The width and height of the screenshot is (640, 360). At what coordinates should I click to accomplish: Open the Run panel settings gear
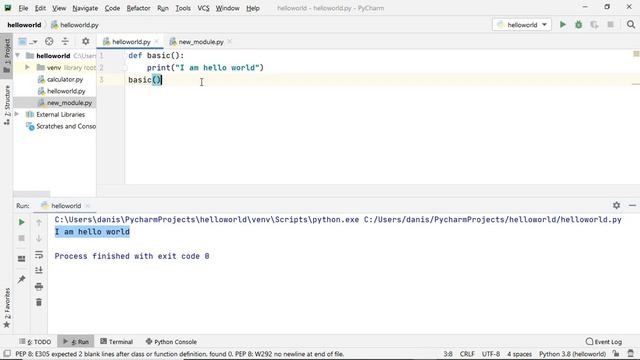click(616, 205)
